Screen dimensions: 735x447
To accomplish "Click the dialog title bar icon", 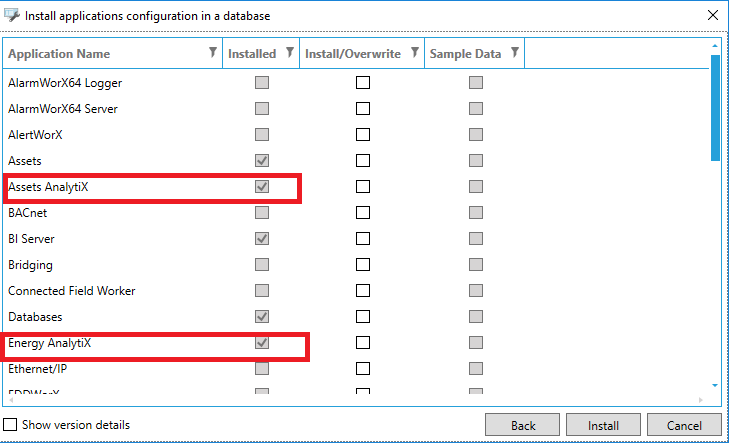I will (12, 16).
